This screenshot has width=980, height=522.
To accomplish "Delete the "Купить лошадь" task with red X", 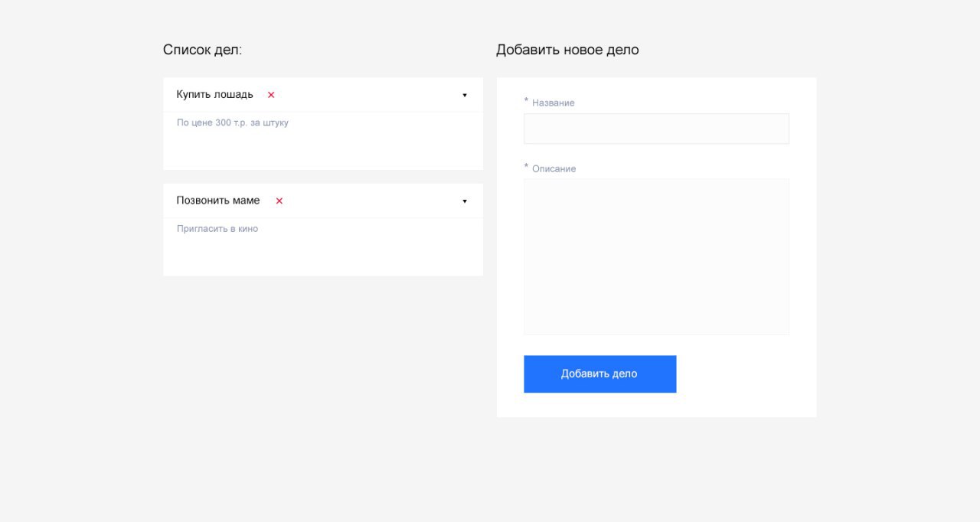I will pos(271,95).
